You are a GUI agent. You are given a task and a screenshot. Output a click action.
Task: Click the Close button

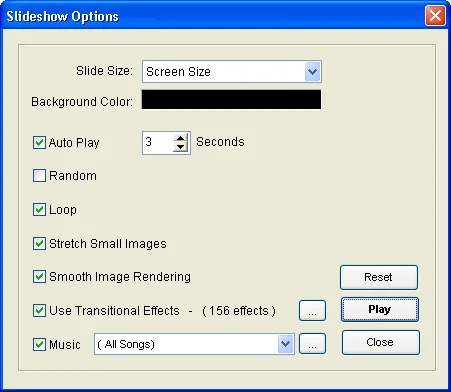(381, 342)
